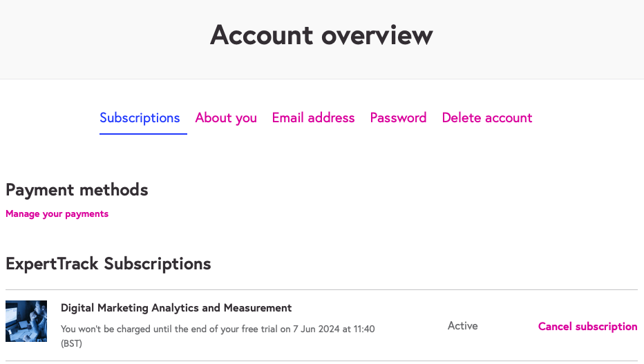Viewport: 644px width, 364px height.
Task: Select the Digital Marketing Analytics and Measurement title
Action: click(x=176, y=308)
